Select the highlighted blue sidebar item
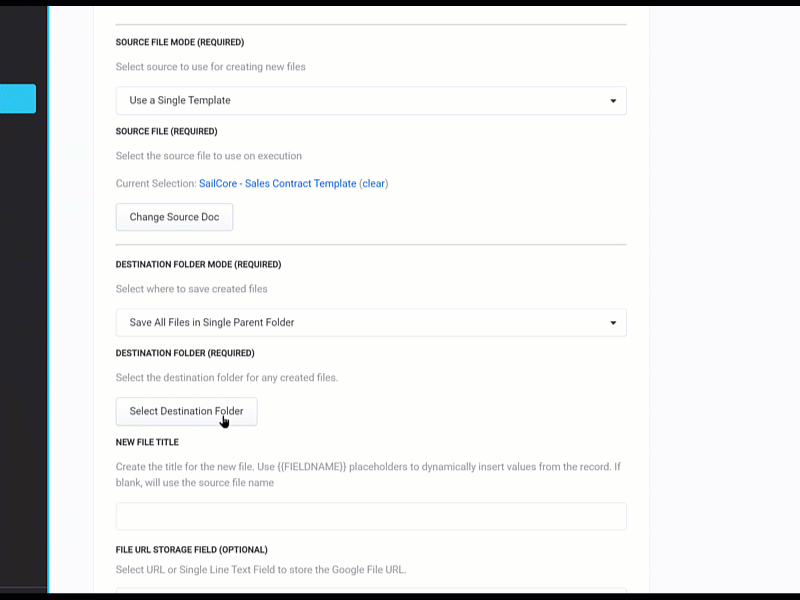The image size is (800, 600). point(17,98)
